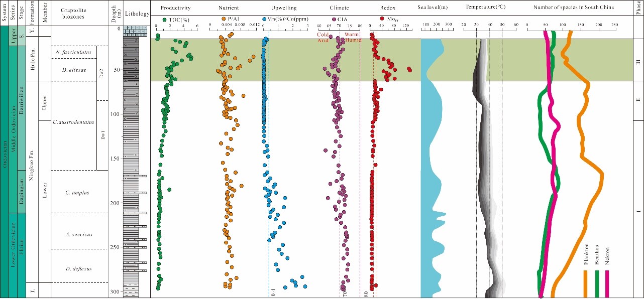Click the Dw2 subzone label
The height and width of the screenshot is (299, 644).
(101, 73)
